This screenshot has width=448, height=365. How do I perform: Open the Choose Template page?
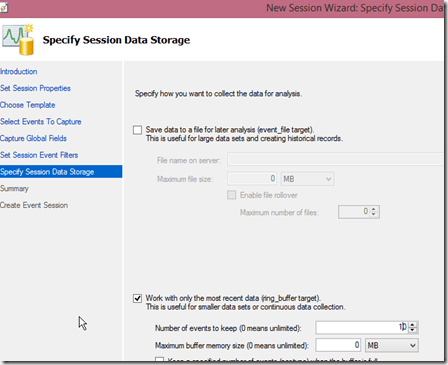point(28,105)
